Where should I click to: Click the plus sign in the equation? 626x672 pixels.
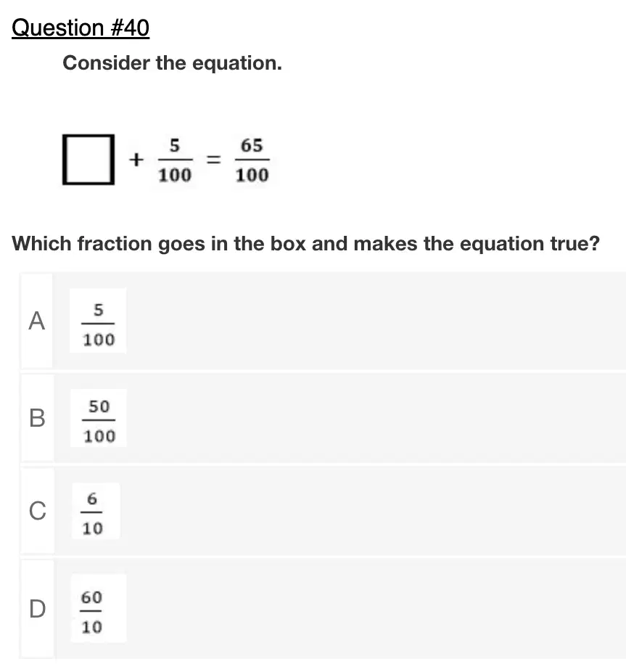136,160
